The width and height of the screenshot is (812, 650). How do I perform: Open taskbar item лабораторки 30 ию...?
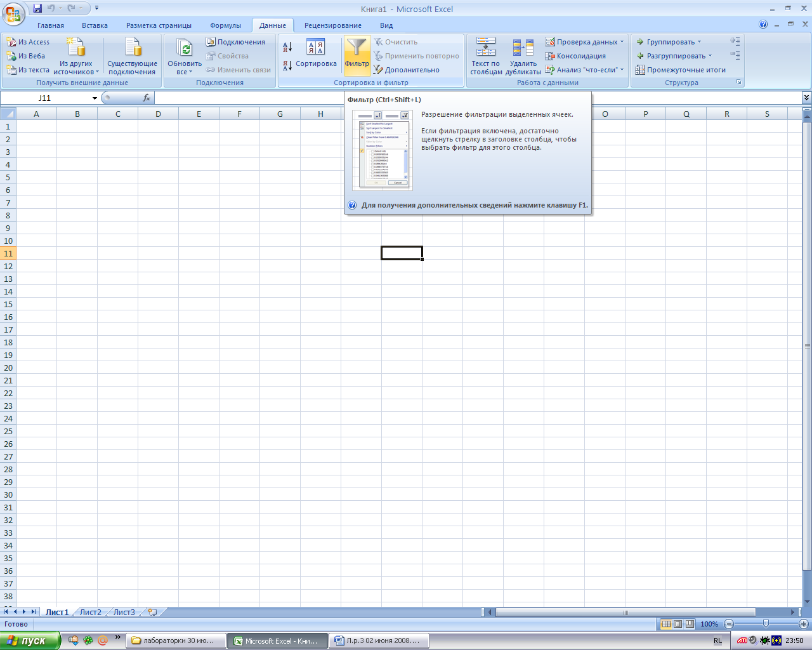pos(176,641)
